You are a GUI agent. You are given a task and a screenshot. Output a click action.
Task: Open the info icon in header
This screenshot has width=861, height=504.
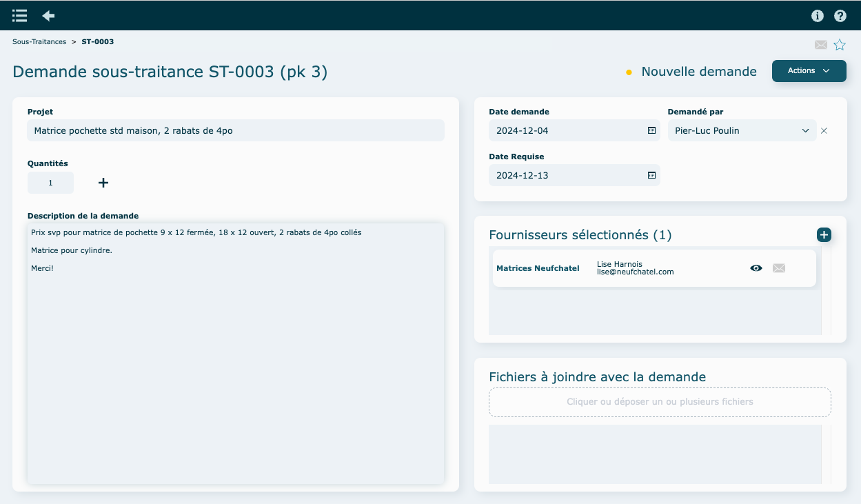[818, 16]
